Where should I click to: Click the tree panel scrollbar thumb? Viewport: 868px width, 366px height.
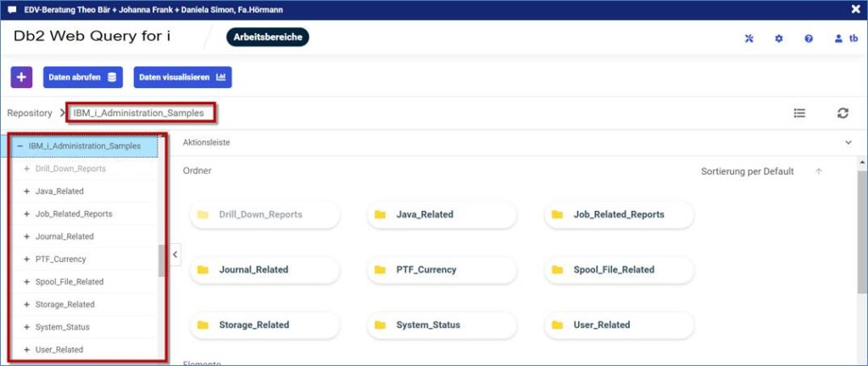pos(161,260)
